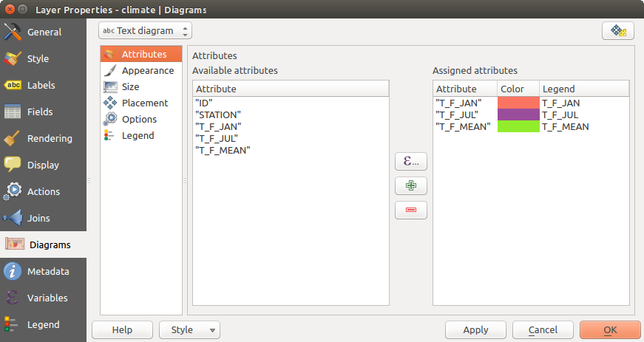Viewport: 644px width, 342px height.
Task: Click the automated placement settings icon top right
Action: click(x=618, y=31)
